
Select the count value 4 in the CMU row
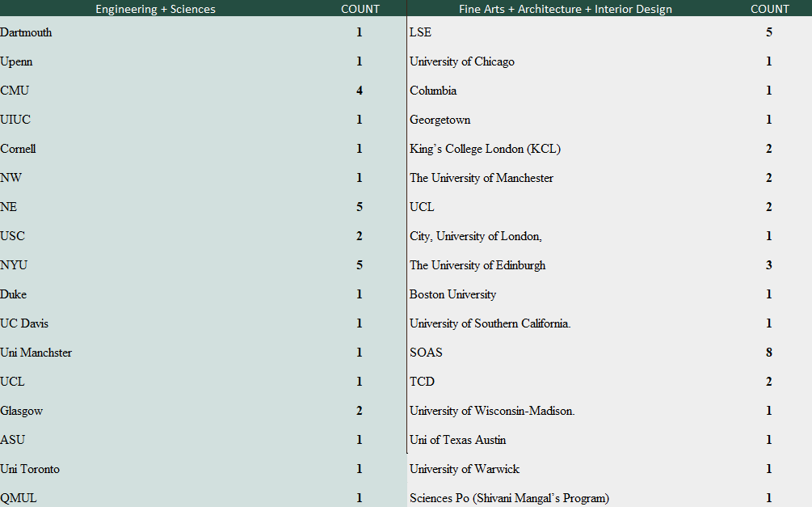coord(360,91)
